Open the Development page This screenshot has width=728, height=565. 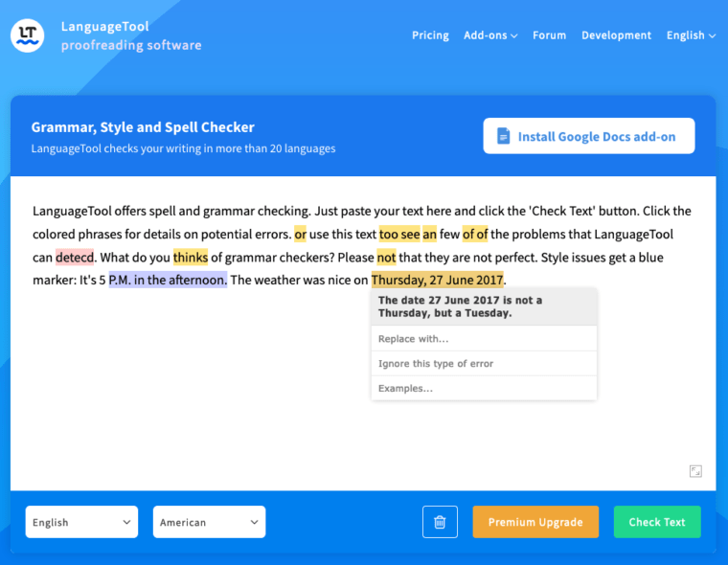[x=616, y=35]
